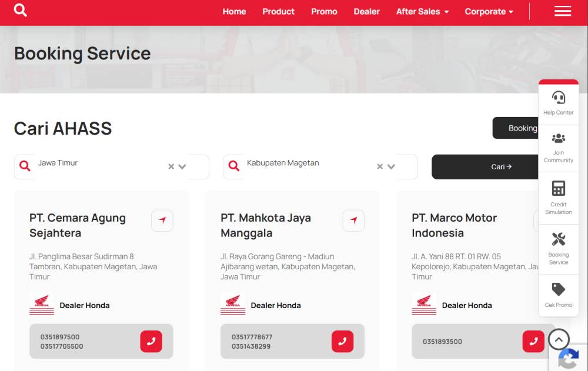Clear the Kabupaten Magetan selection
The height and width of the screenshot is (371, 588).
pos(380,166)
